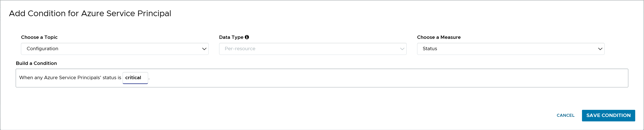Click the chevron arrow in the Measure dropdown
This screenshot has width=644, height=130.
click(x=600, y=49)
